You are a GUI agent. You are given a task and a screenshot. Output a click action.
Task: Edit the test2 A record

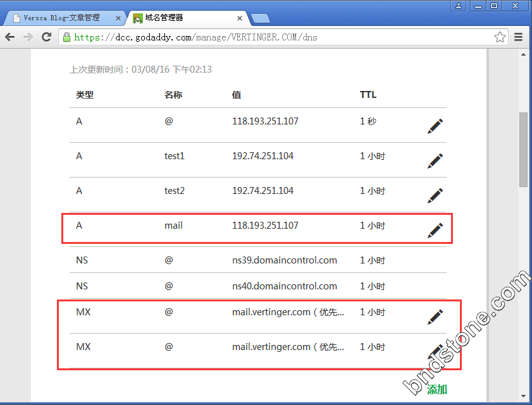(435, 196)
